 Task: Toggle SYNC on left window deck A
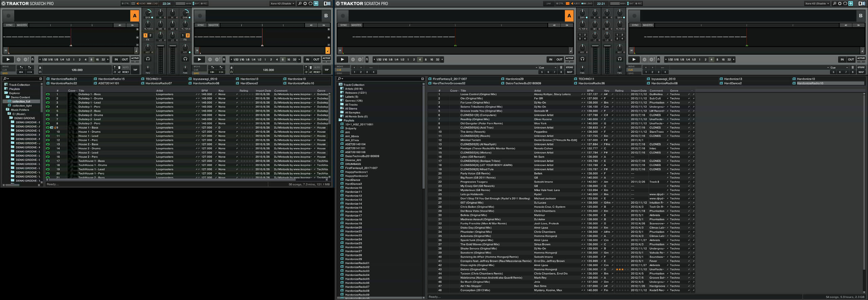(9, 25)
